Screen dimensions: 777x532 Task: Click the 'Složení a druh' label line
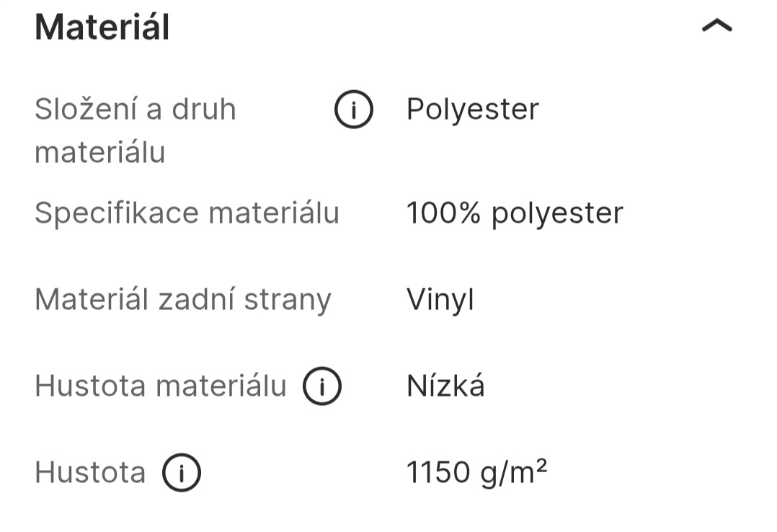(x=136, y=110)
